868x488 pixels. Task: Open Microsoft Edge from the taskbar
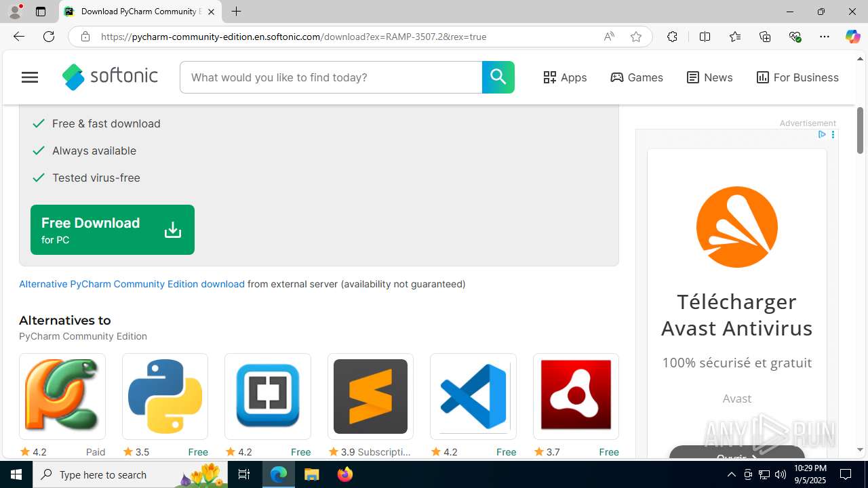tap(279, 474)
